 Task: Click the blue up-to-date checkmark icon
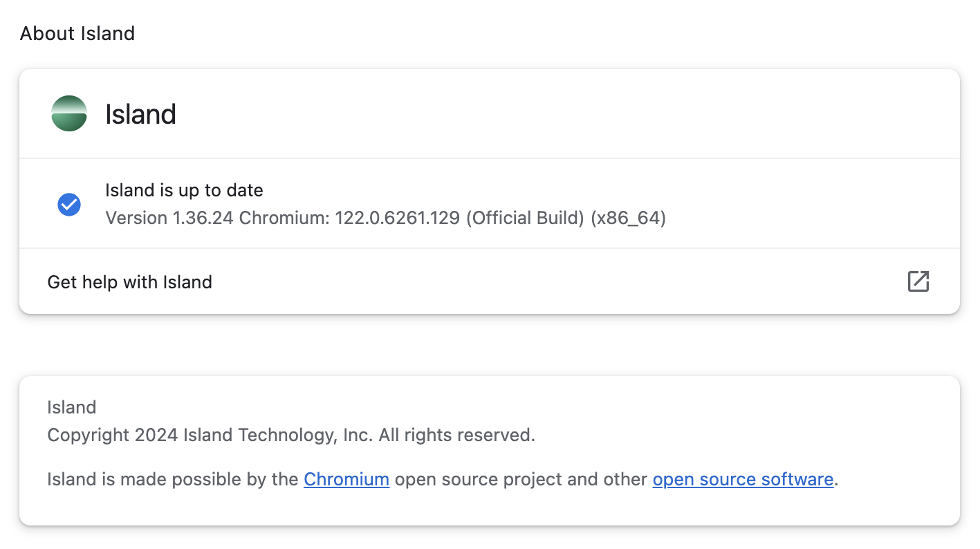69,204
